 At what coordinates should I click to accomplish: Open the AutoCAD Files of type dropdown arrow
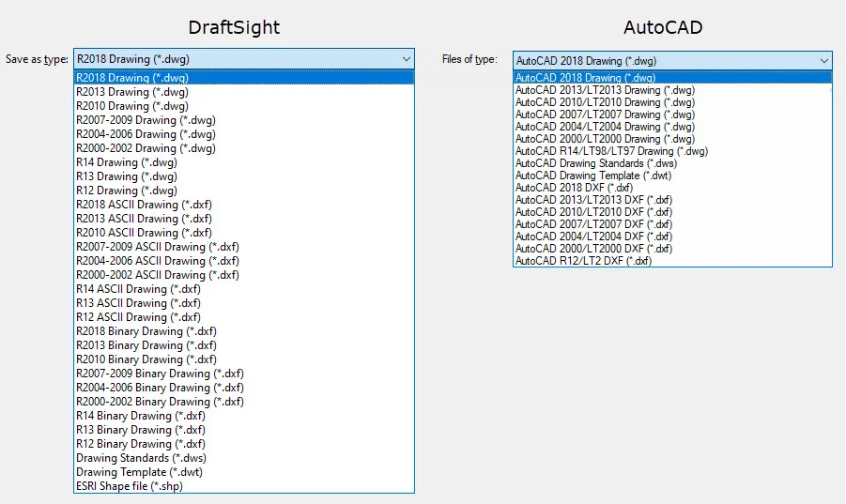[823, 59]
